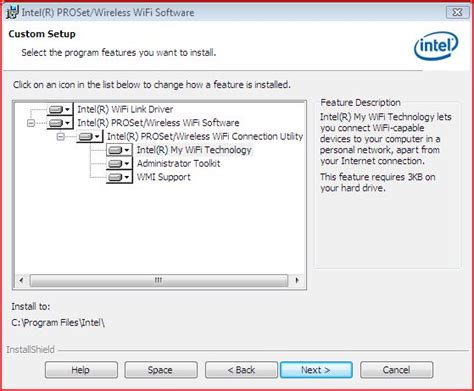Select WMI Support feature label
474x391 pixels.
pyautogui.click(x=164, y=177)
